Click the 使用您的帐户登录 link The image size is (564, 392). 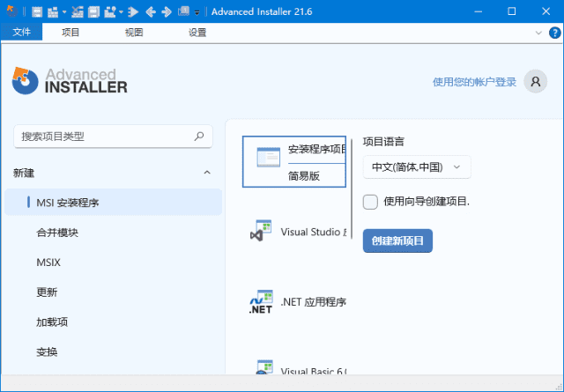coord(474,82)
